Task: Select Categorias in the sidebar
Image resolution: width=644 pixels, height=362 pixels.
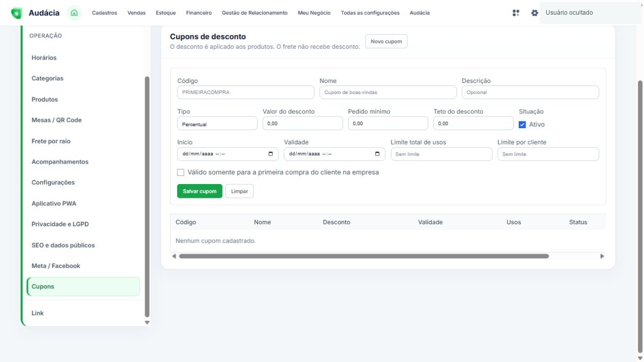Action: 83,79
